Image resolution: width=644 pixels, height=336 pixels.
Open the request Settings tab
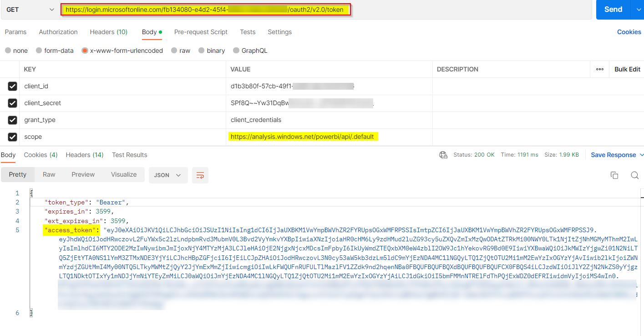pyautogui.click(x=279, y=32)
